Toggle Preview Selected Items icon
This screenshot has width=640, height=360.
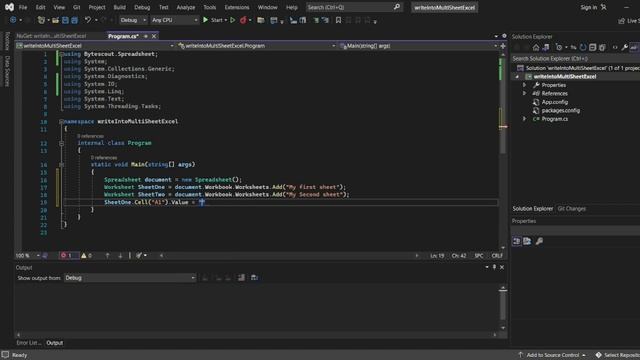(633, 47)
